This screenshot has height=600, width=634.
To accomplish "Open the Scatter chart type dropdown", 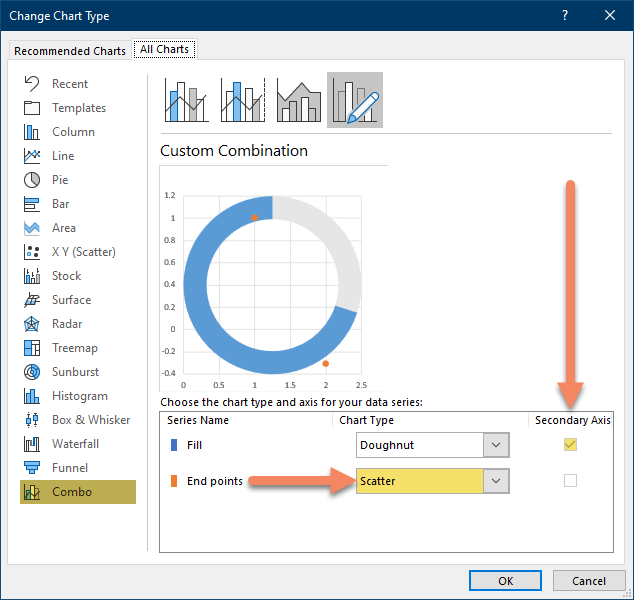I will [x=496, y=481].
